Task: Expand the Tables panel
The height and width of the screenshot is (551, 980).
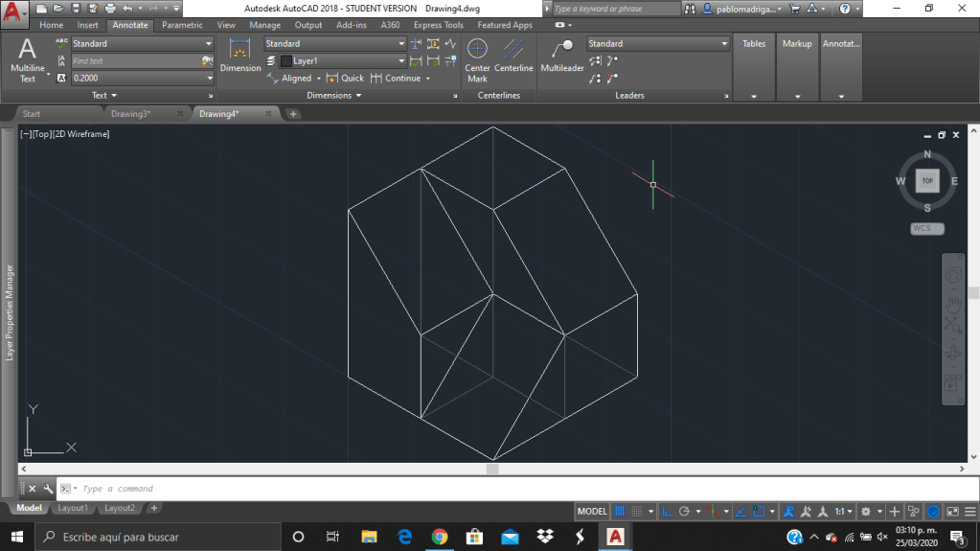Action: pos(754,96)
